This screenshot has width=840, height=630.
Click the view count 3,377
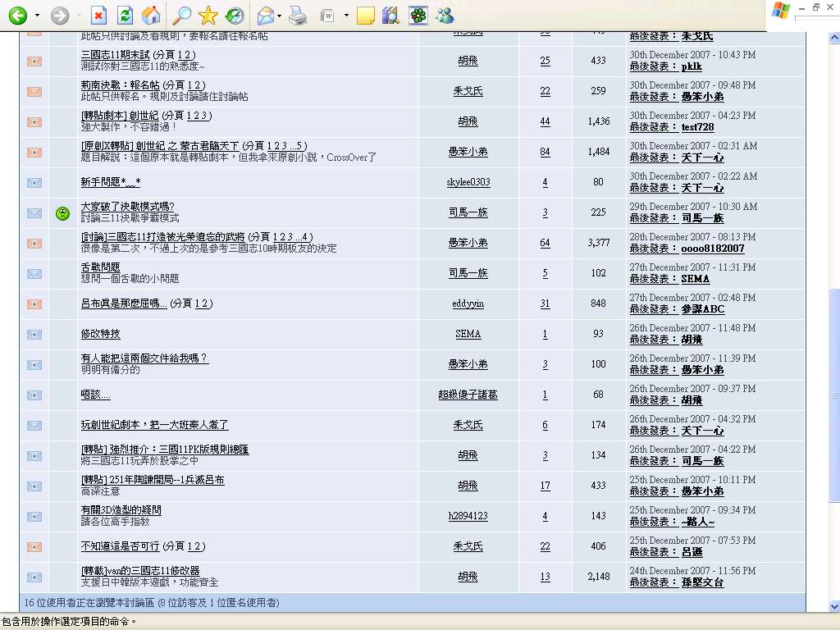598,243
